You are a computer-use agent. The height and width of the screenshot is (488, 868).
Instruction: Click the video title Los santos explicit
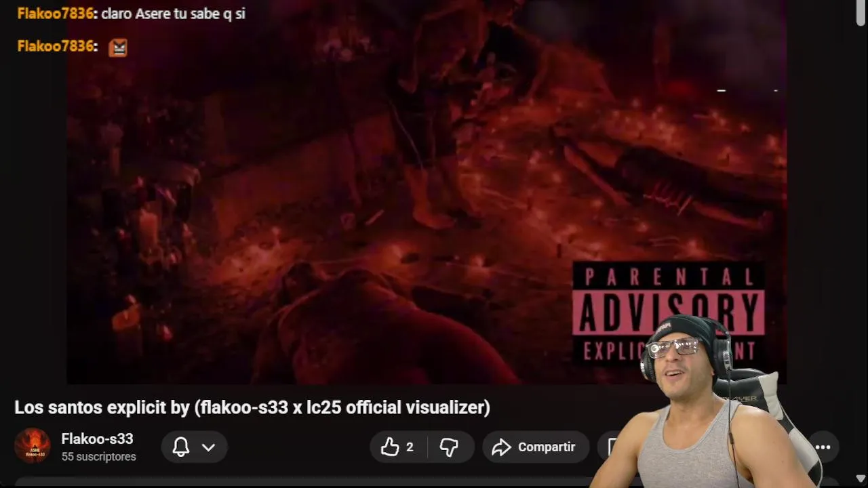point(252,407)
